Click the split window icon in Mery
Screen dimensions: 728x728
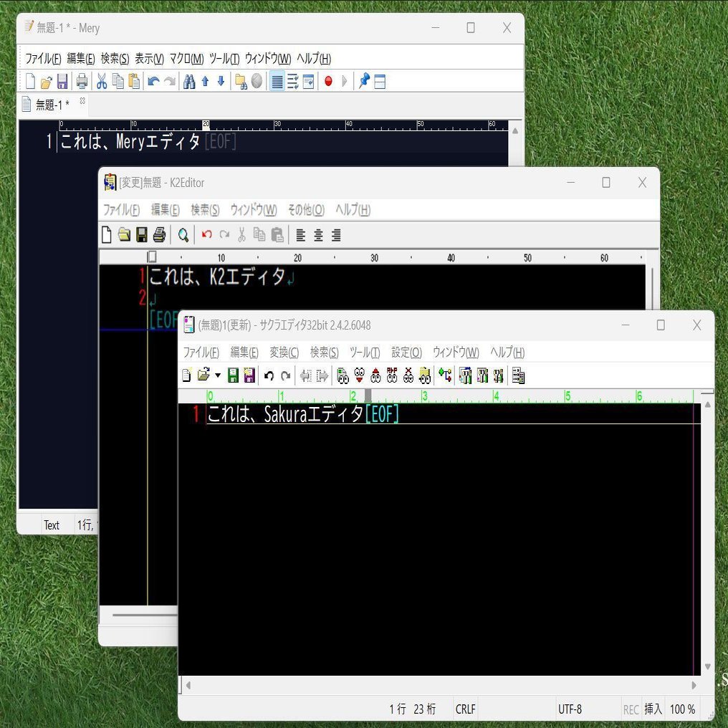point(380,81)
